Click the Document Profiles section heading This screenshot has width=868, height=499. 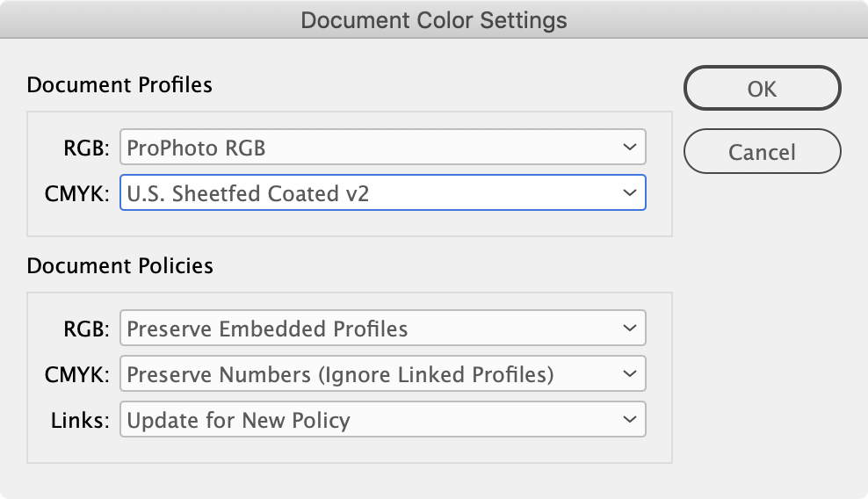pyautogui.click(x=119, y=85)
